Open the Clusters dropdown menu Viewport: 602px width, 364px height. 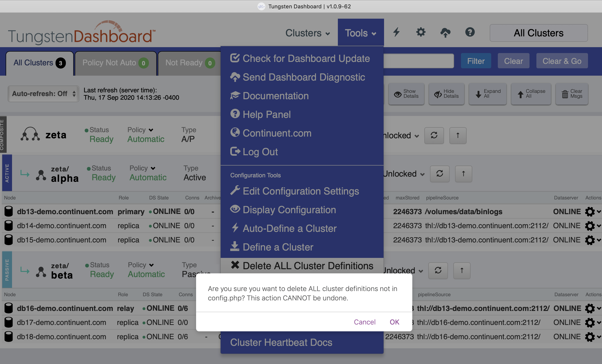(x=307, y=33)
